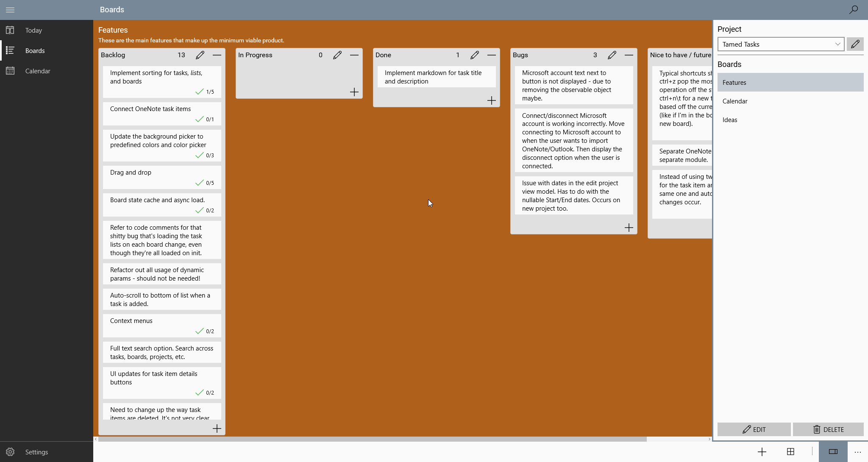Edit the Backlog list with pencil icon
868x462 pixels.
(200, 55)
